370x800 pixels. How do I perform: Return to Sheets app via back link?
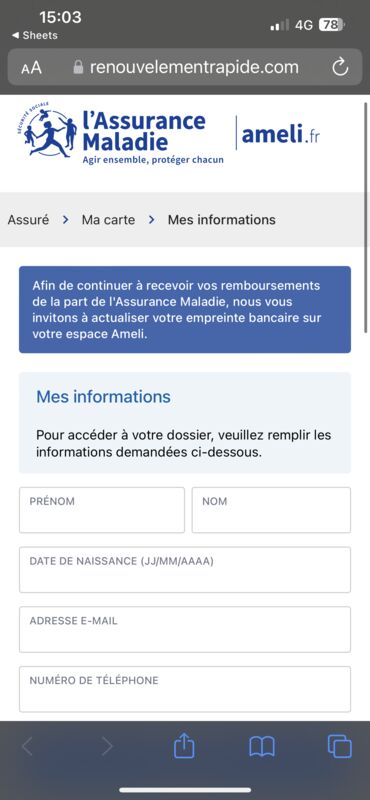(34, 36)
